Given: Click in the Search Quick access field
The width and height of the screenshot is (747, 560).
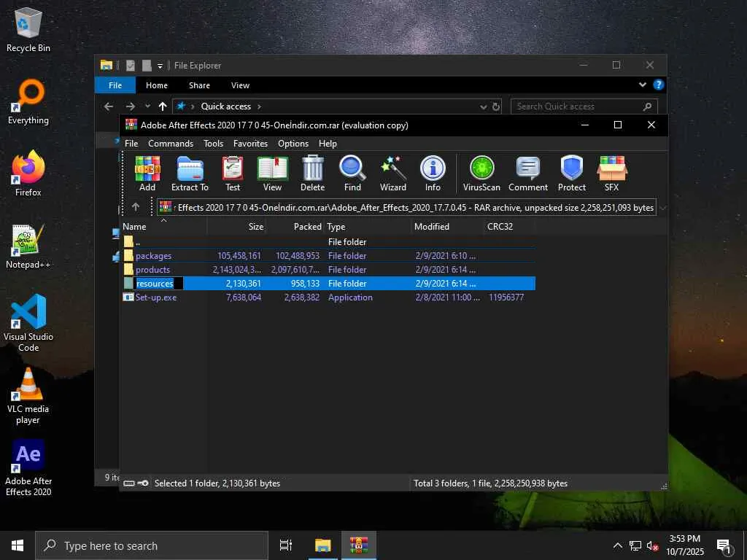Looking at the screenshot, I should (x=584, y=106).
